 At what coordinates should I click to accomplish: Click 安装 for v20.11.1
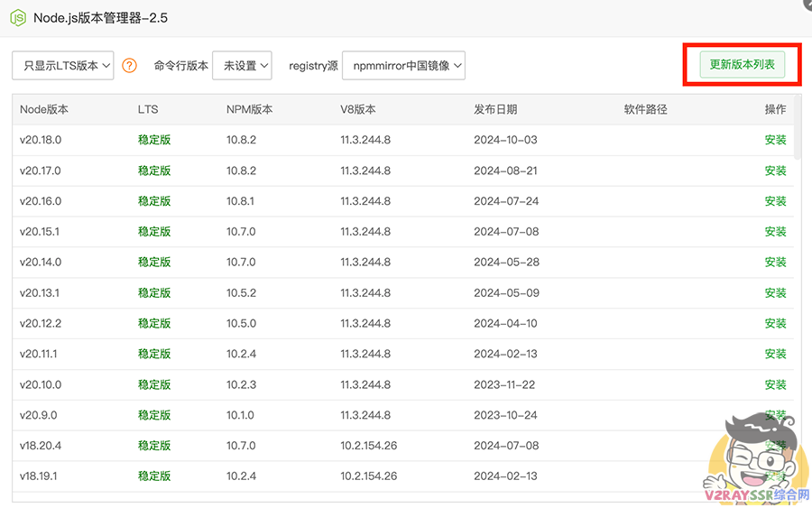click(x=775, y=355)
